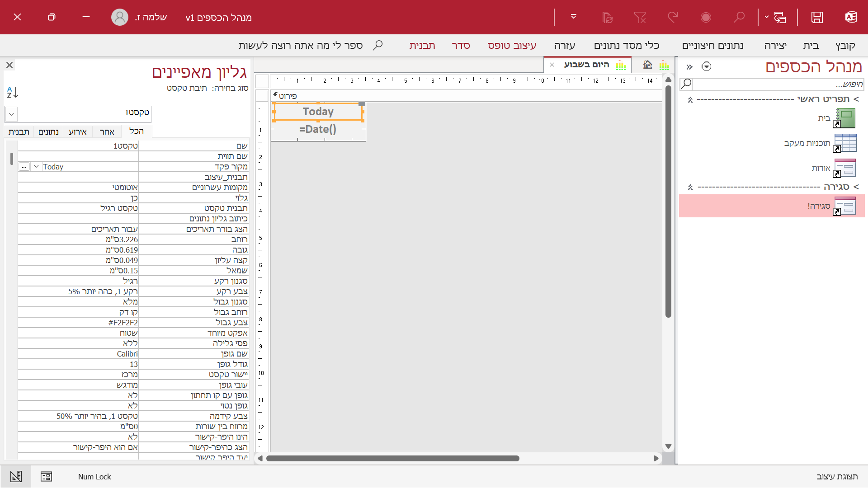Open the כלי מסד נתונים ribbon tab
This screenshot has width=868, height=488.
pos(627,45)
